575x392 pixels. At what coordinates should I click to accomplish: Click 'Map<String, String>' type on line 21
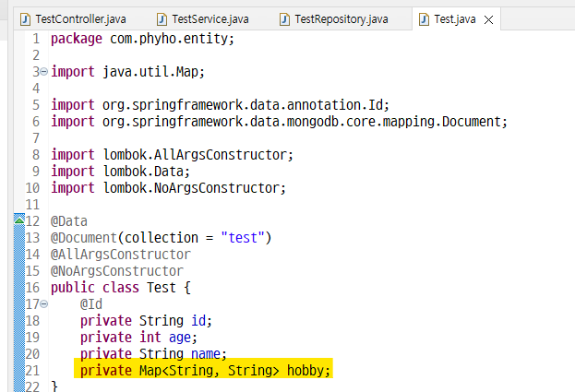pyautogui.click(x=209, y=371)
